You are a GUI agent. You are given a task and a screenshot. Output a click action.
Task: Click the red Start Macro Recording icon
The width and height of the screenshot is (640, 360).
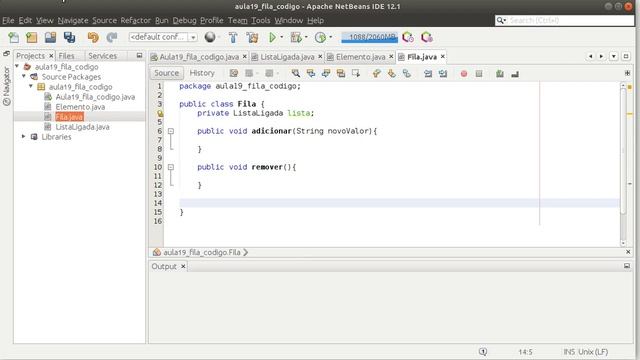coord(464,74)
